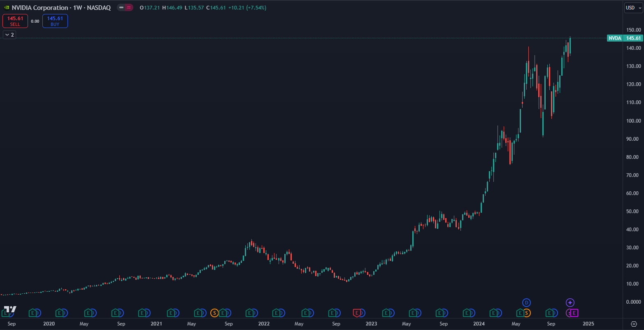Open the USD currency dropdown
This screenshot has height=330, width=644.
pos(633,7)
